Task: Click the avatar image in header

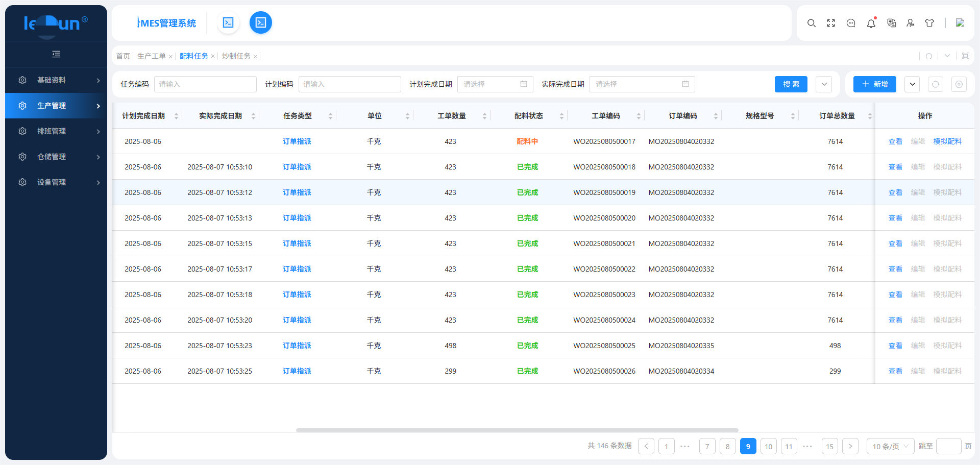Action: (x=960, y=23)
